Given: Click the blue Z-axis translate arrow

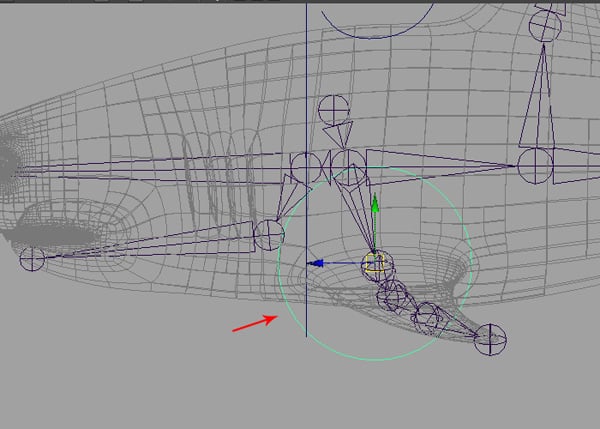Looking at the screenshot, I should [x=316, y=263].
